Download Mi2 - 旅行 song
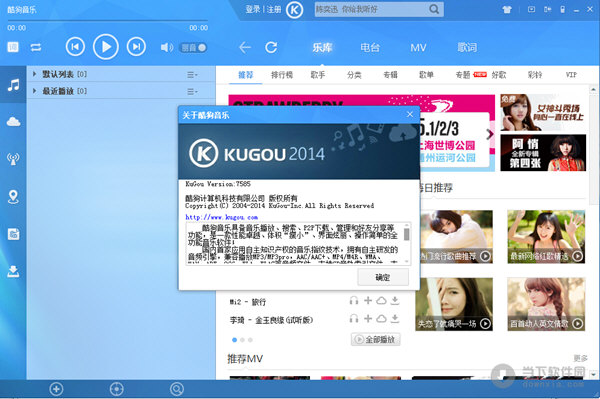 point(395,301)
